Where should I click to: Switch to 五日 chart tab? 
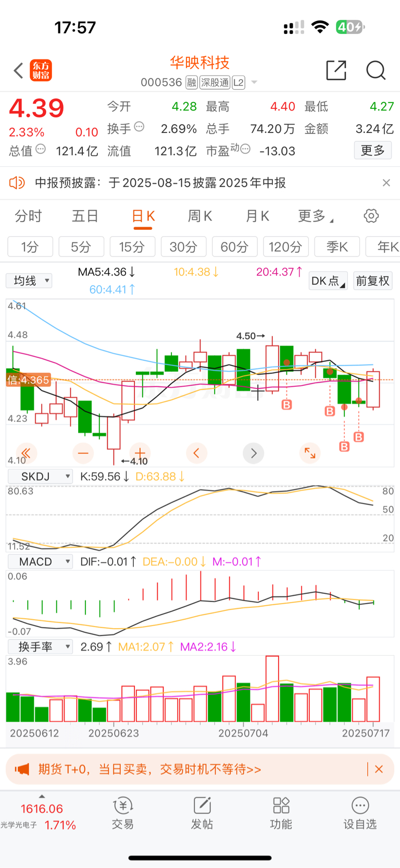[x=85, y=216]
